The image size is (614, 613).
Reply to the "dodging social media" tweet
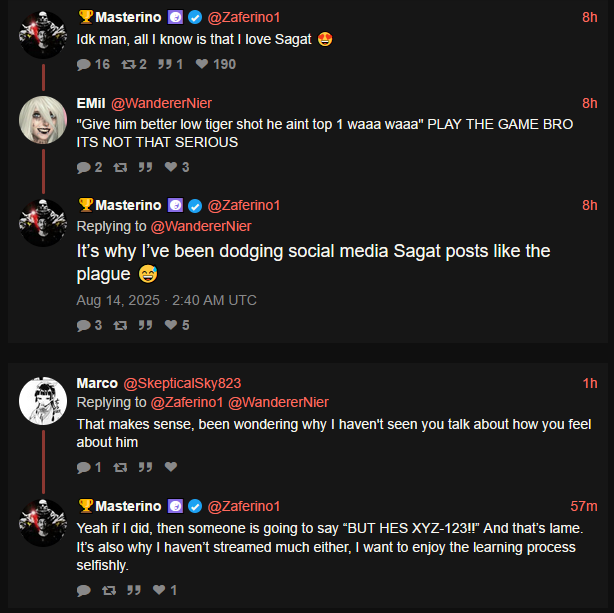(84, 325)
